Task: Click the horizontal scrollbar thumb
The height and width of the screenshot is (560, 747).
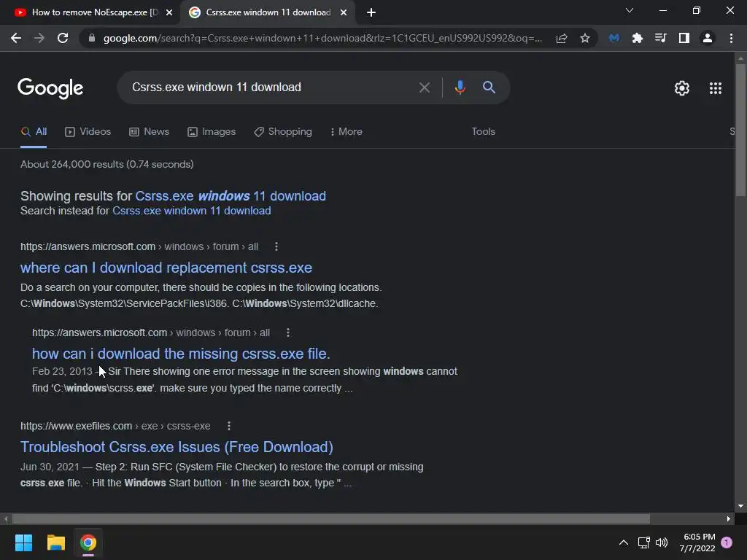Action: click(x=331, y=518)
